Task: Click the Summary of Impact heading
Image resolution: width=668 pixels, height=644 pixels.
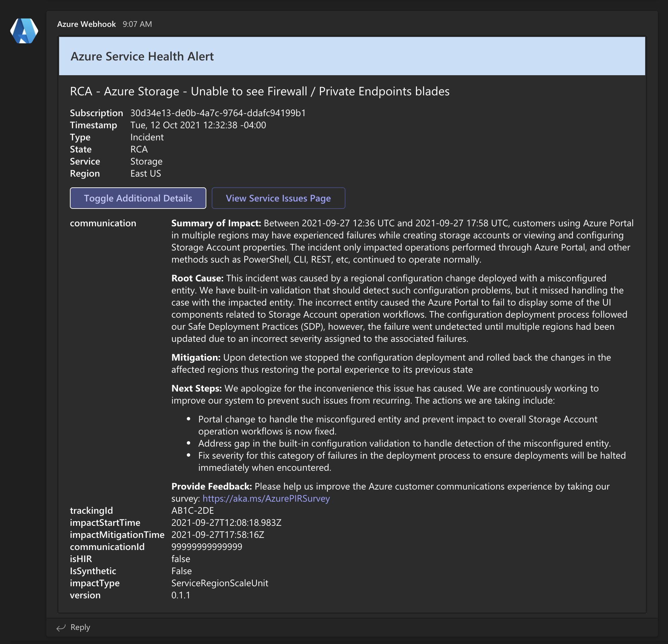Action: (x=216, y=223)
